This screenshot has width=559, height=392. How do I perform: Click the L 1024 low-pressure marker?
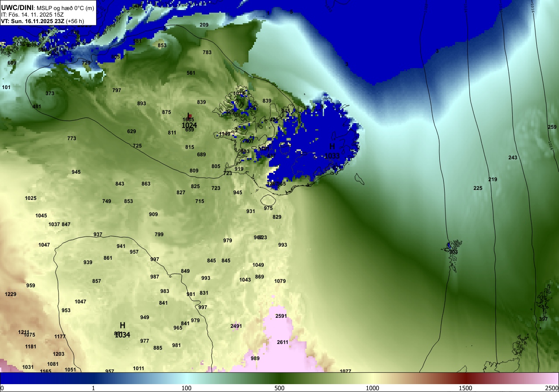pos(189,120)
